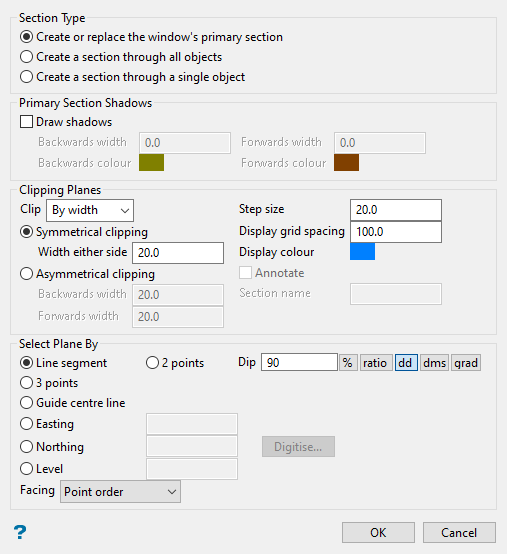Click the Step size input field
Image resolution: width=507 pixels, height=554 pixels.
point(396,210)
